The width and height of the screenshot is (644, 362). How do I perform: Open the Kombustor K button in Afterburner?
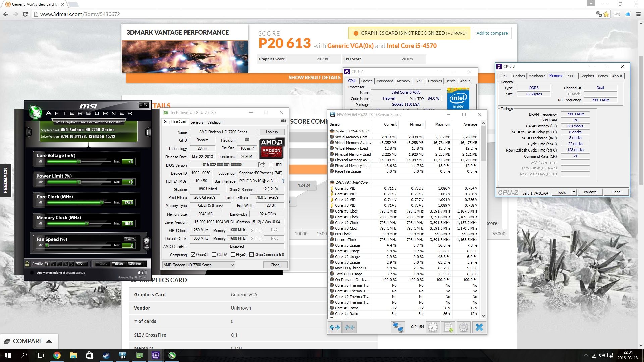tap(29, 132)
